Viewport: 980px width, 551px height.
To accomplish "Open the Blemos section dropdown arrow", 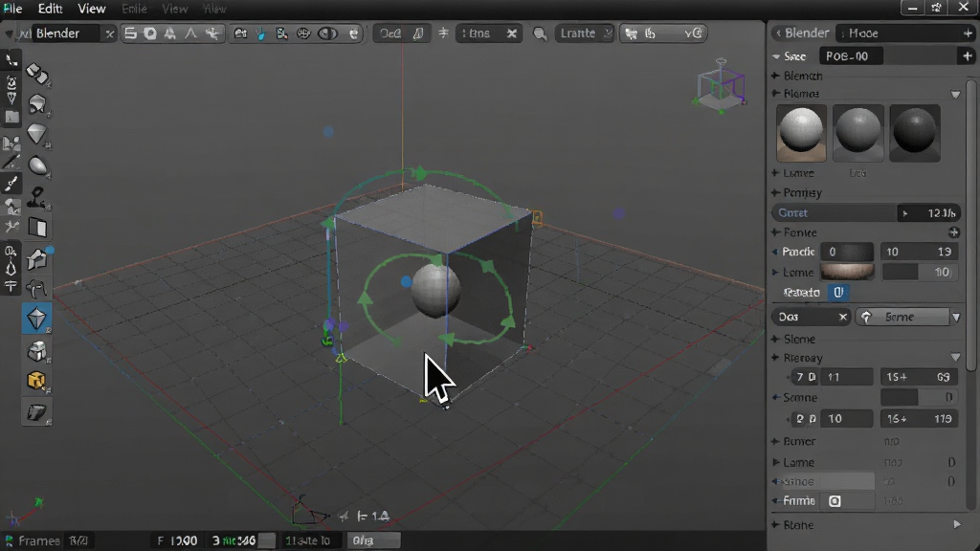I will pyautogui.click(x=956, y=95).
